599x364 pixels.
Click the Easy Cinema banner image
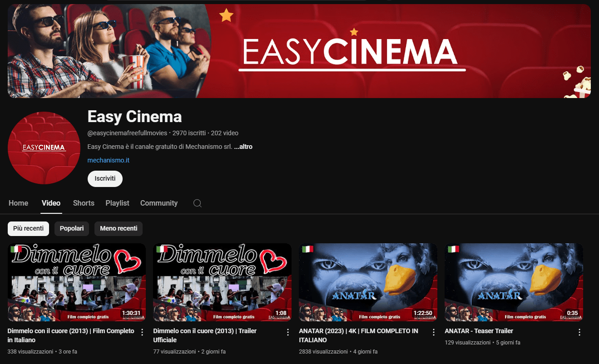[299, 51]
